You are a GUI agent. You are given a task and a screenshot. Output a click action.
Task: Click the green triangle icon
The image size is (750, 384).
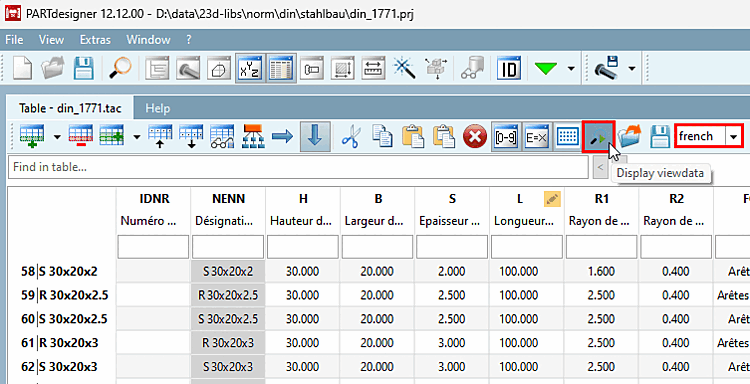click(546, 68)
